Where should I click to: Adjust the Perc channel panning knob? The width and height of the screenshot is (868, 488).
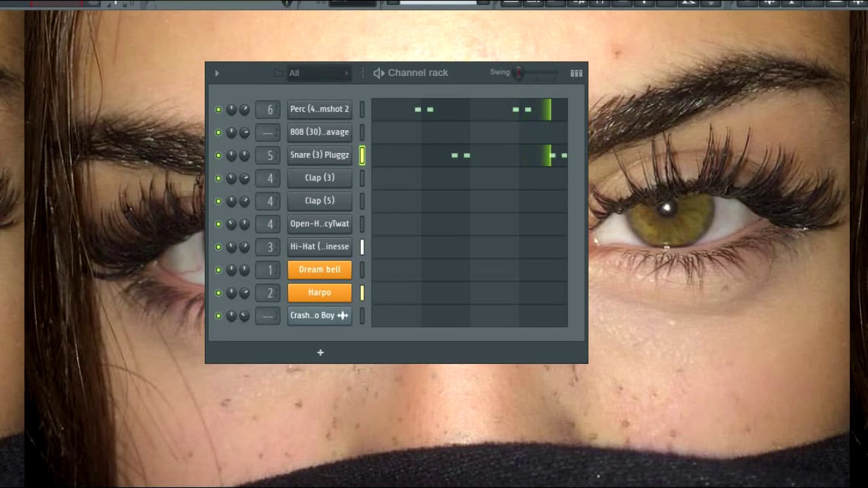pyautogui.click(x=231, y=109)
